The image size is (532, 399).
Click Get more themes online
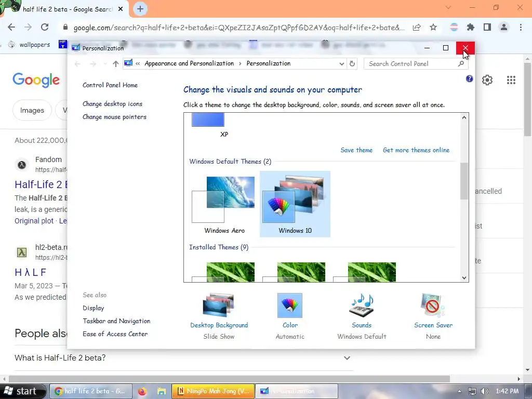pyautogui.click(x=416, y=150)
